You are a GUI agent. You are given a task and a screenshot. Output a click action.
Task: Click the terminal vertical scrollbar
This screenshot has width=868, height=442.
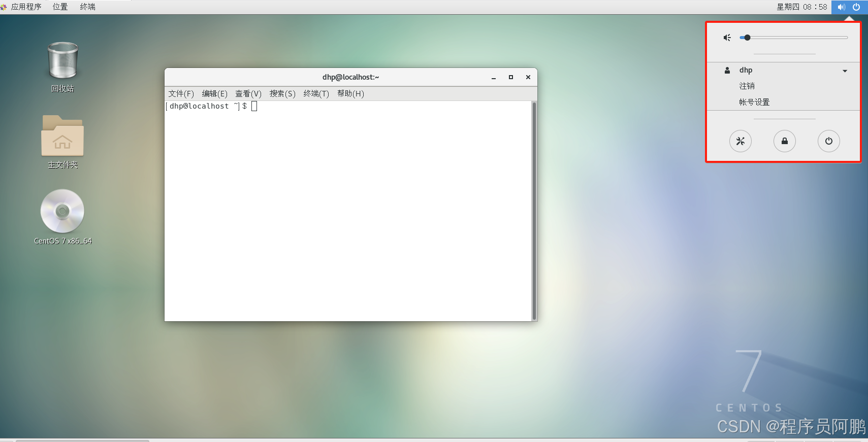point(534,211)
